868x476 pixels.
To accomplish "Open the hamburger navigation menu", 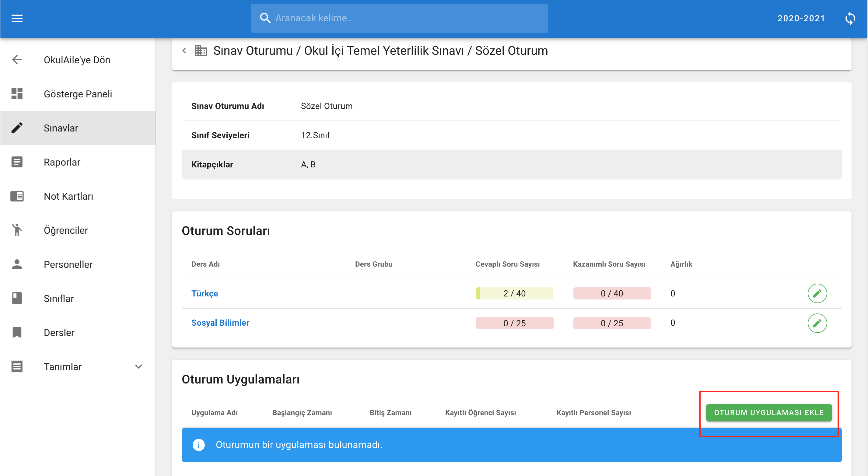I will (x=17, y=18).
